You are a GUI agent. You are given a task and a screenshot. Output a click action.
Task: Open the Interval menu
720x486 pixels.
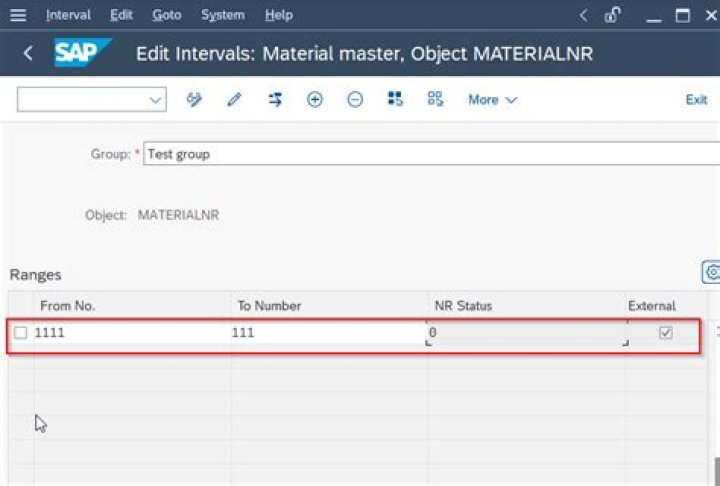(68, 15)
